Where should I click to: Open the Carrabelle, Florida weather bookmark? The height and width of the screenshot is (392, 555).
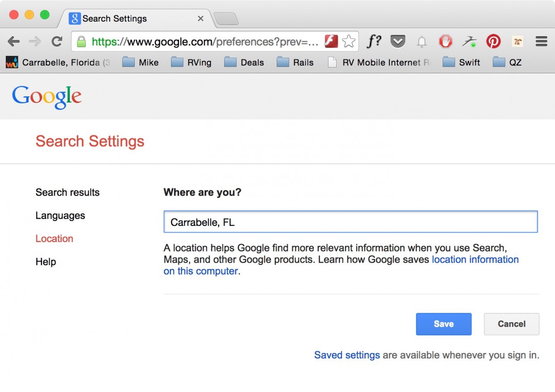coord(58,63)
